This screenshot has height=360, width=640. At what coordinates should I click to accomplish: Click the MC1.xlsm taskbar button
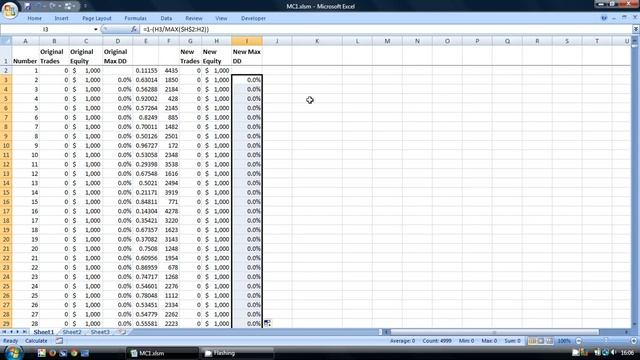click(162, 353)
